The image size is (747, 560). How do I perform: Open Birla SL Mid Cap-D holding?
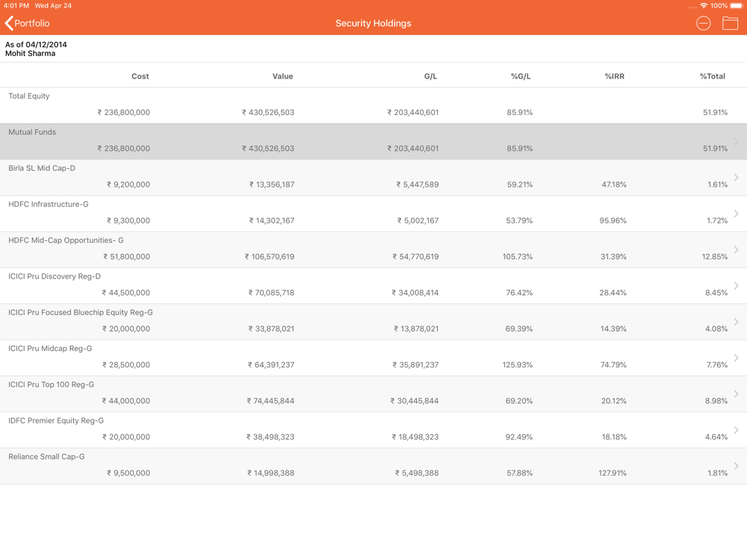tap(41, 168)
